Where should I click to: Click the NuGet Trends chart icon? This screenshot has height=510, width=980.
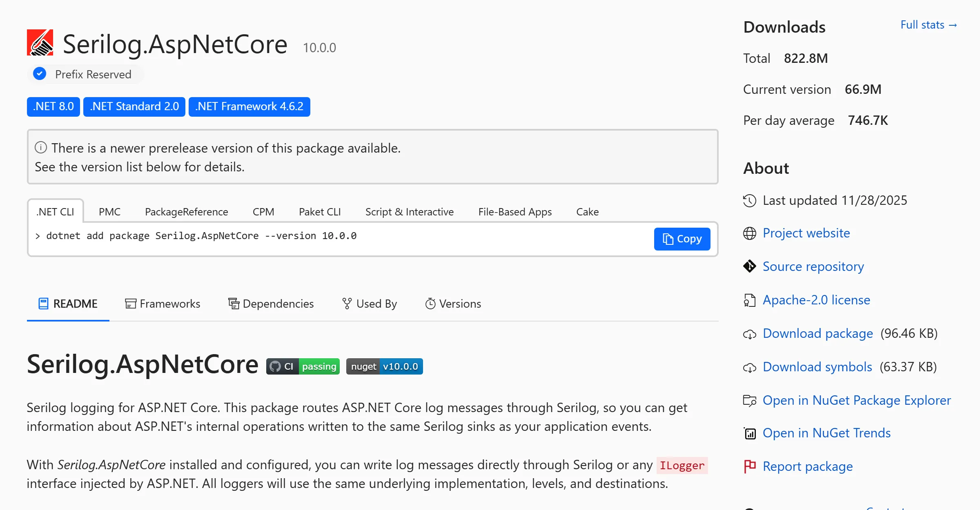(750, 433)
